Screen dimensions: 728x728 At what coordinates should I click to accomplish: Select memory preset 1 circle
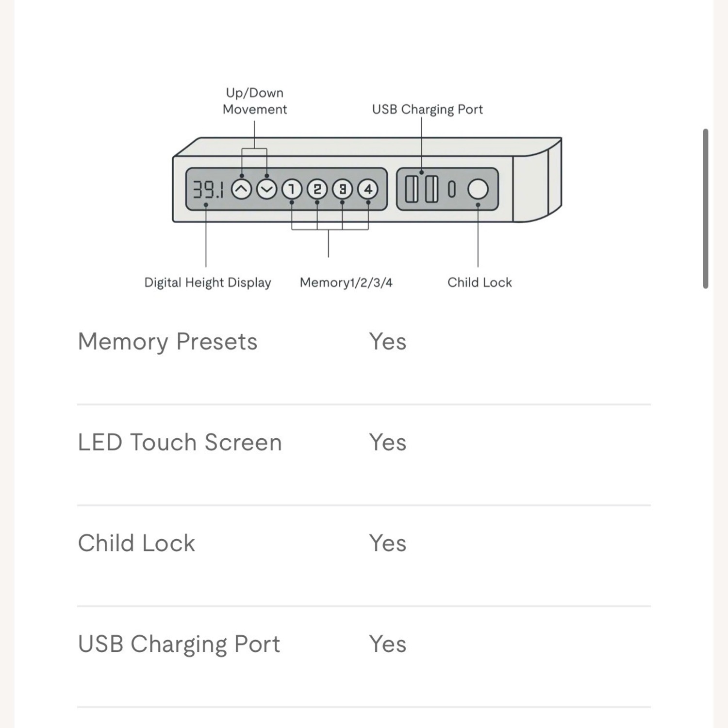pyautogui.click(x=292, y=189)
